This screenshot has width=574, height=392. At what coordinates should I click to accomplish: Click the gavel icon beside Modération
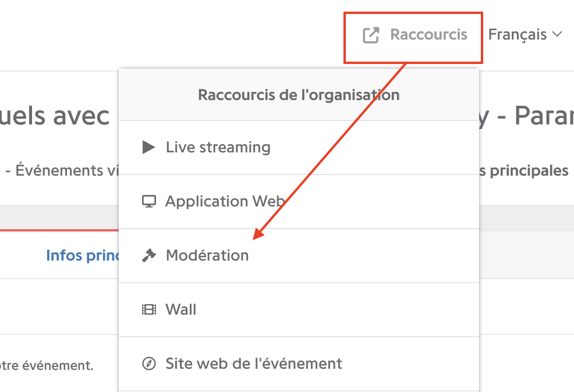coord(148,255)
